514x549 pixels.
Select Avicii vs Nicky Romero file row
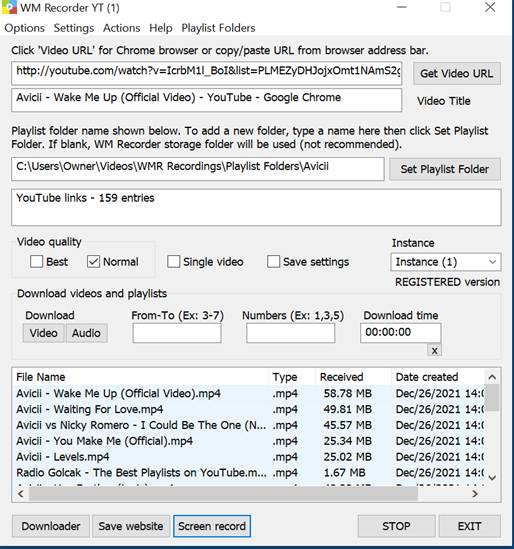(249, 425)
